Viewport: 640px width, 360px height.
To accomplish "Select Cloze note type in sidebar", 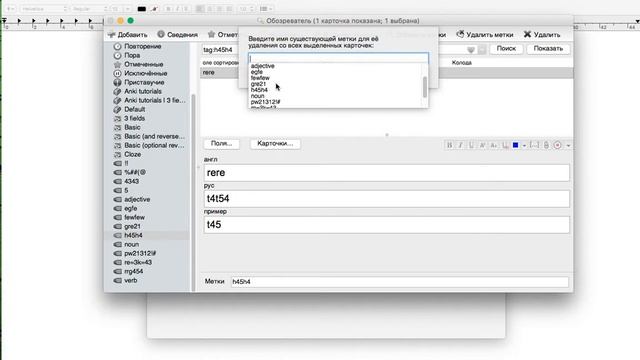I will (128, 154).
